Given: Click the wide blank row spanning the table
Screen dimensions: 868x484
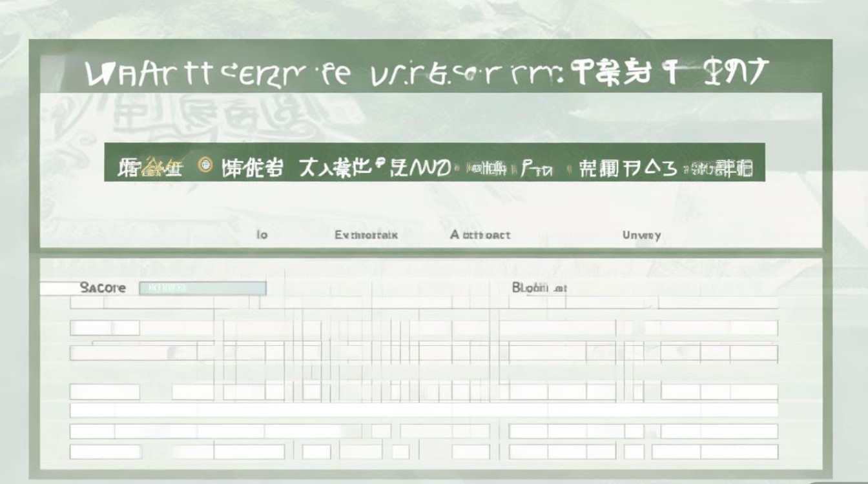Looking at the screenshot, I should (x=423, y=410).
